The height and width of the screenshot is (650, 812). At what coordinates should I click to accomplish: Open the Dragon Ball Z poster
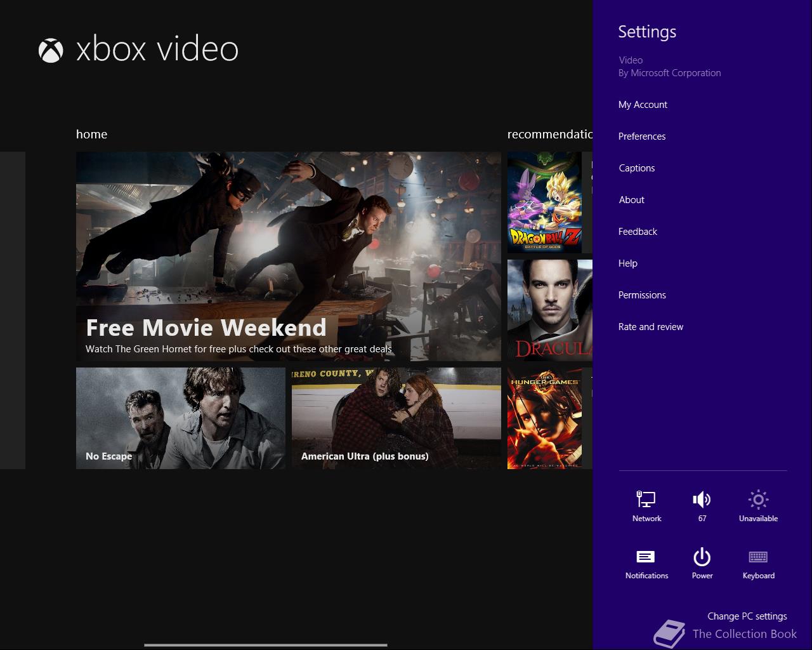[544, 202]
